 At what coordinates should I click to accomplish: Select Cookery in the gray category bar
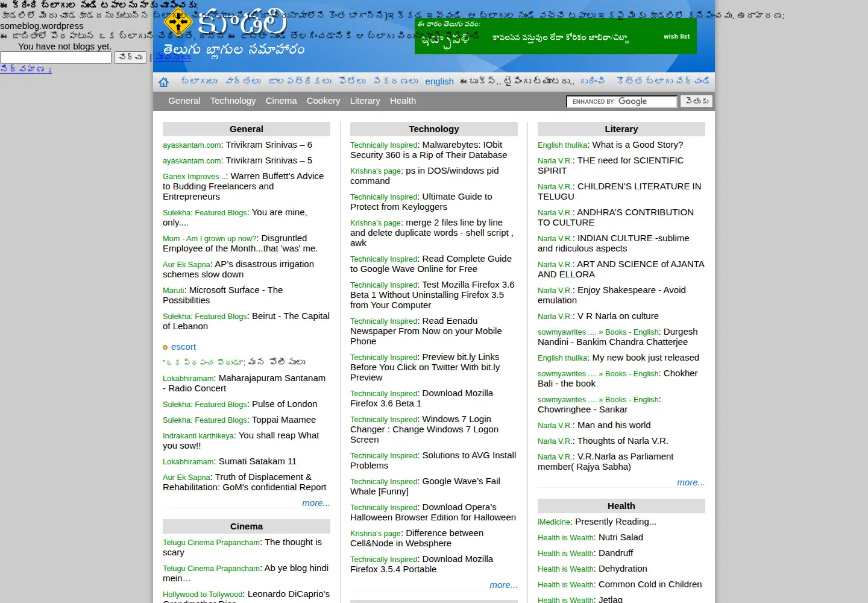tap(324, 101)
